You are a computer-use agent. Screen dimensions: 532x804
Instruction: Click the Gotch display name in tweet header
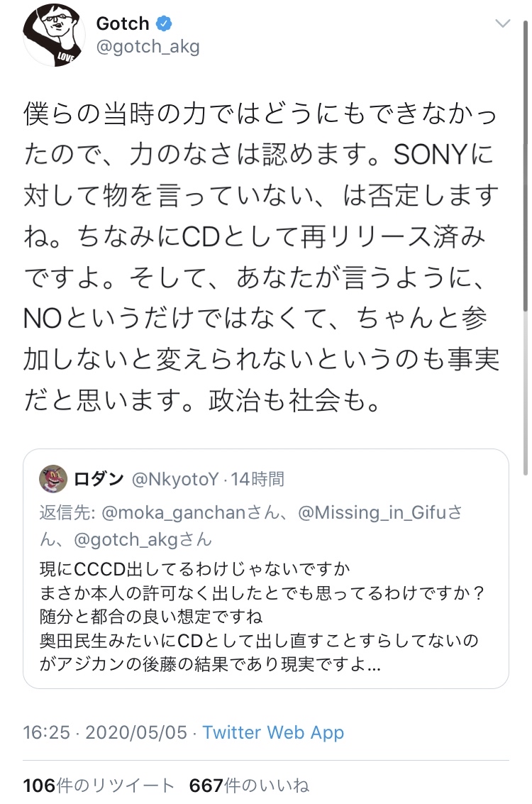click(x=123, y=23)
